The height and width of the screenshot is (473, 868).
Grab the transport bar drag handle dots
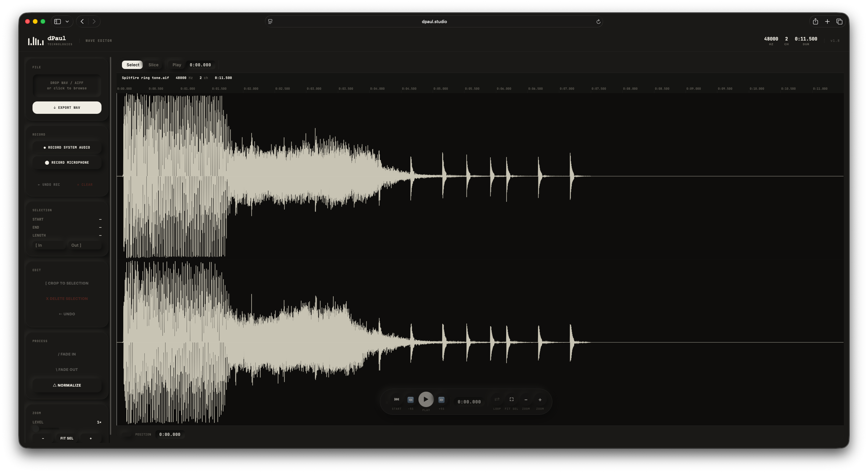(387, 402)
